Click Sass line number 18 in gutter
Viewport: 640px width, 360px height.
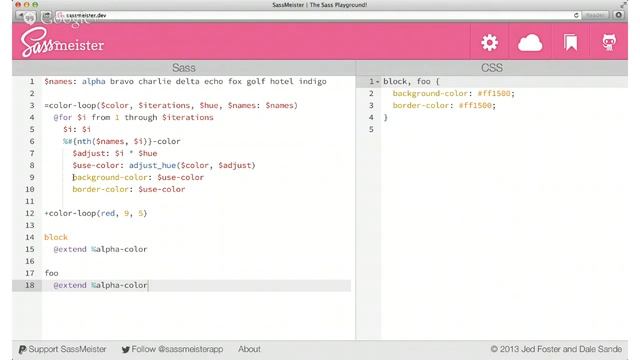(29, 285)
